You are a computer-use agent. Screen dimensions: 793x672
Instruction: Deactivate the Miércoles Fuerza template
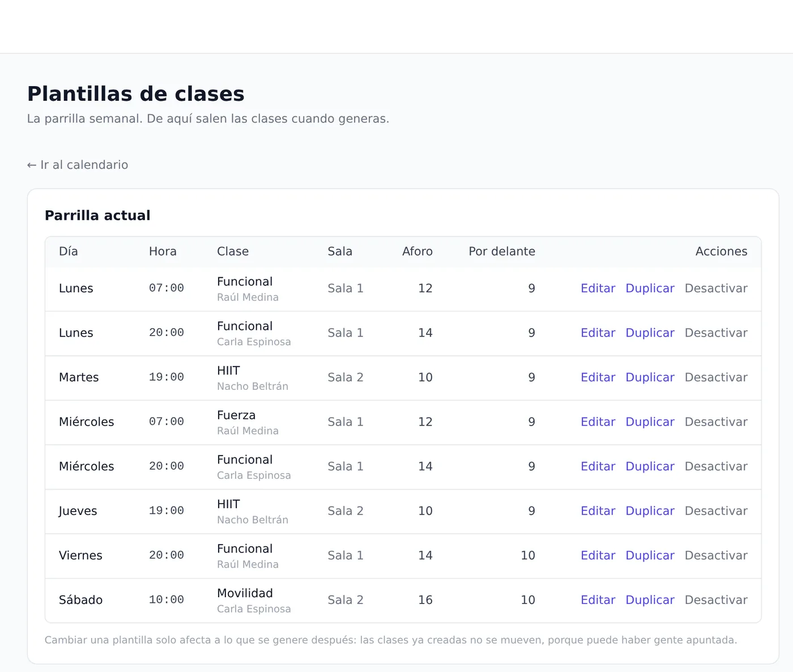pos(716,422)
